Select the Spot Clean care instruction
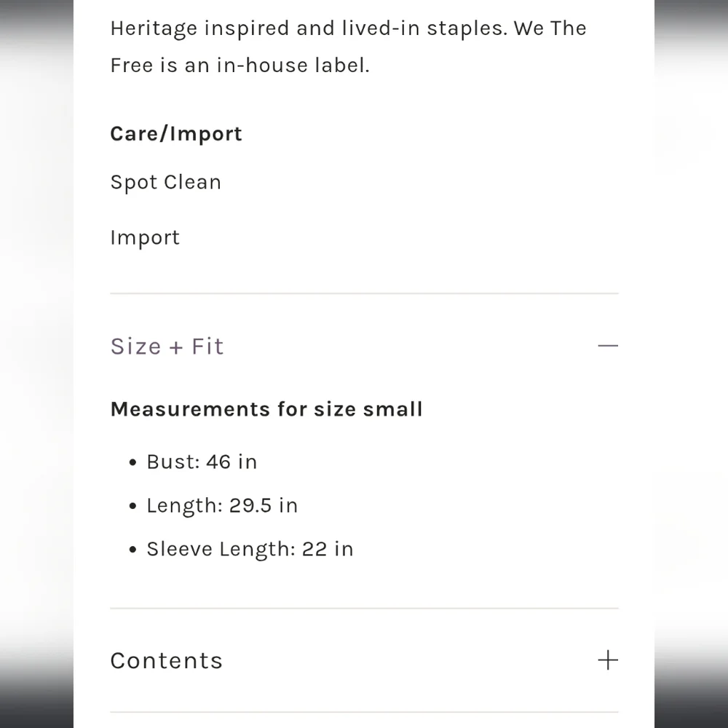728x728 pixels. click(165, 182)
